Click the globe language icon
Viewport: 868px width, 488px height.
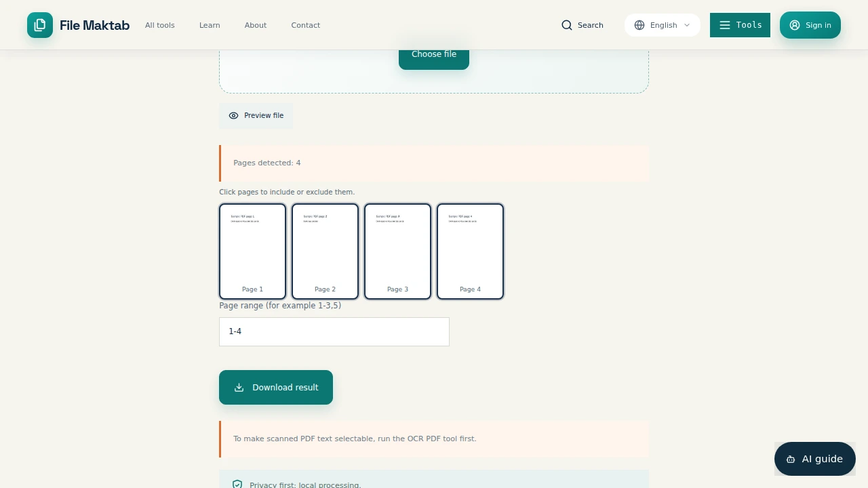639,25
